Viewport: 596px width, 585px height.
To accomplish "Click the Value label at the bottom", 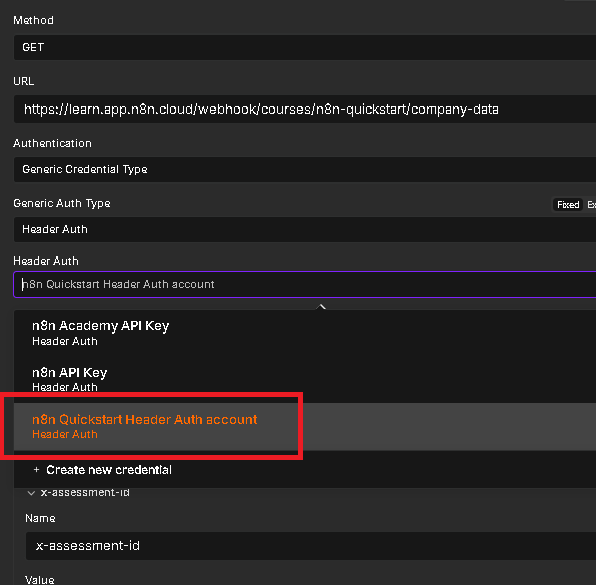I will tap(40, 580).
